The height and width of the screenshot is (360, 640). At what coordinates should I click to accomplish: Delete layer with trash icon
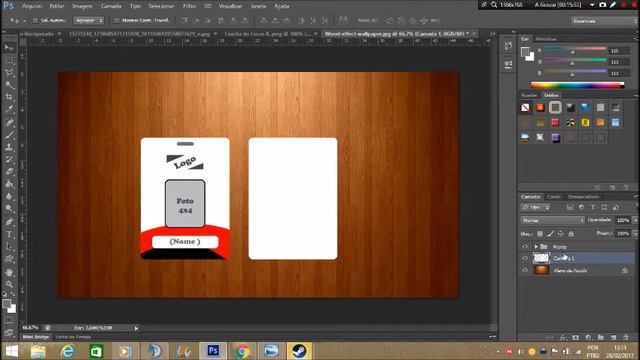coord(626,338)
